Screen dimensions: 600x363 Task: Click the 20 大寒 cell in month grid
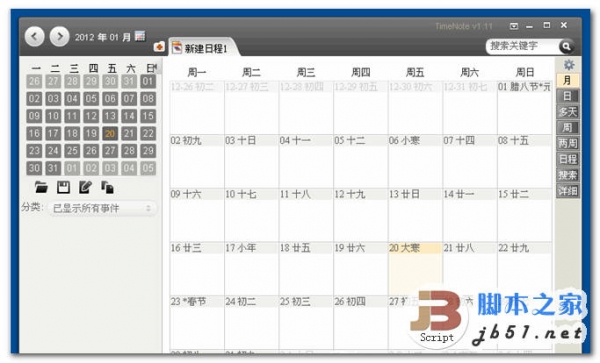coord(415,268)
